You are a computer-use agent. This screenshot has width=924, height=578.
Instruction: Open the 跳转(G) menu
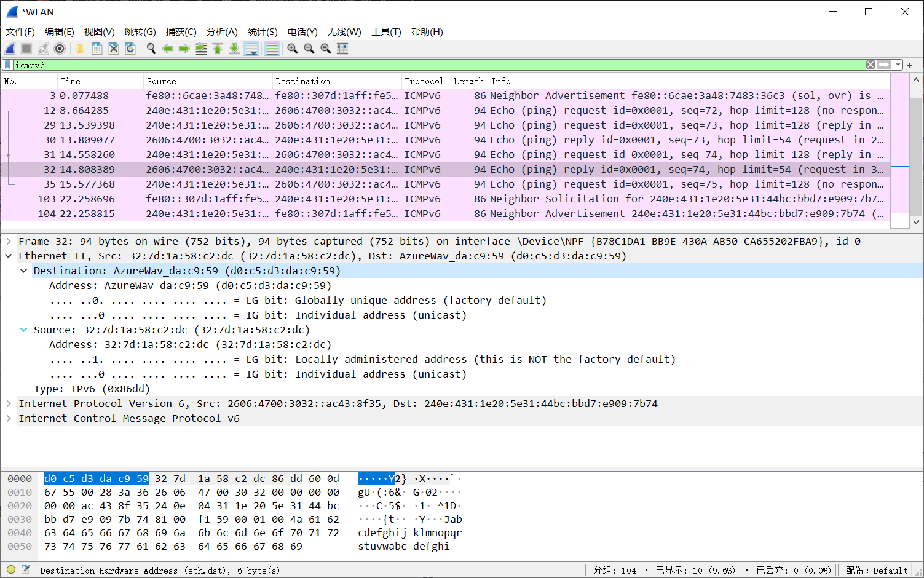[x=140, y=32]
